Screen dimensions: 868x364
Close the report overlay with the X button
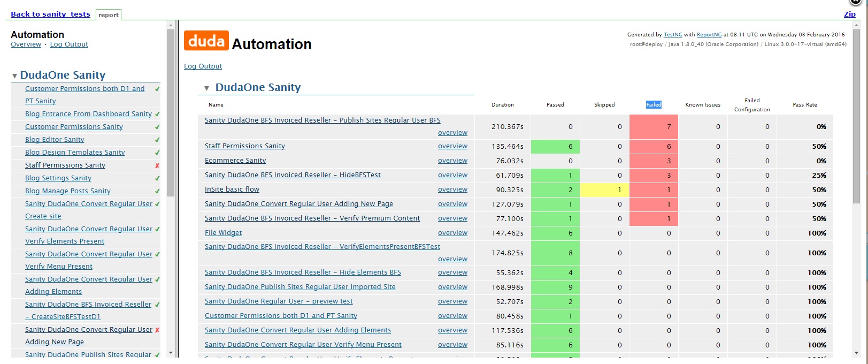(856, 2)
